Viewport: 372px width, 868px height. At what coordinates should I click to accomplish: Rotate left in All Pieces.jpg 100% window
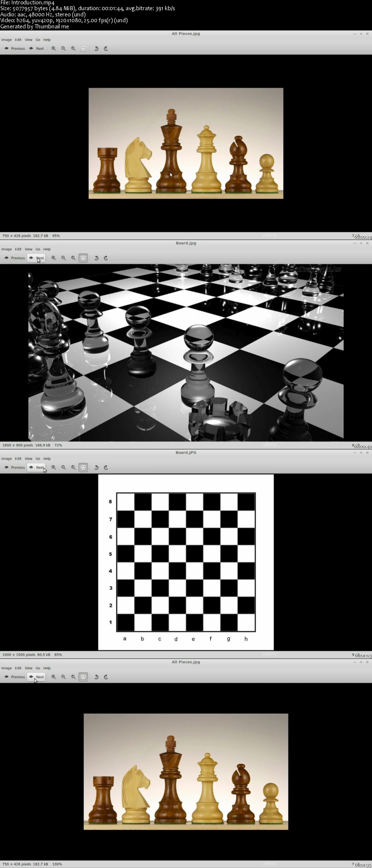pyautogui.click(x=96, y=677)
